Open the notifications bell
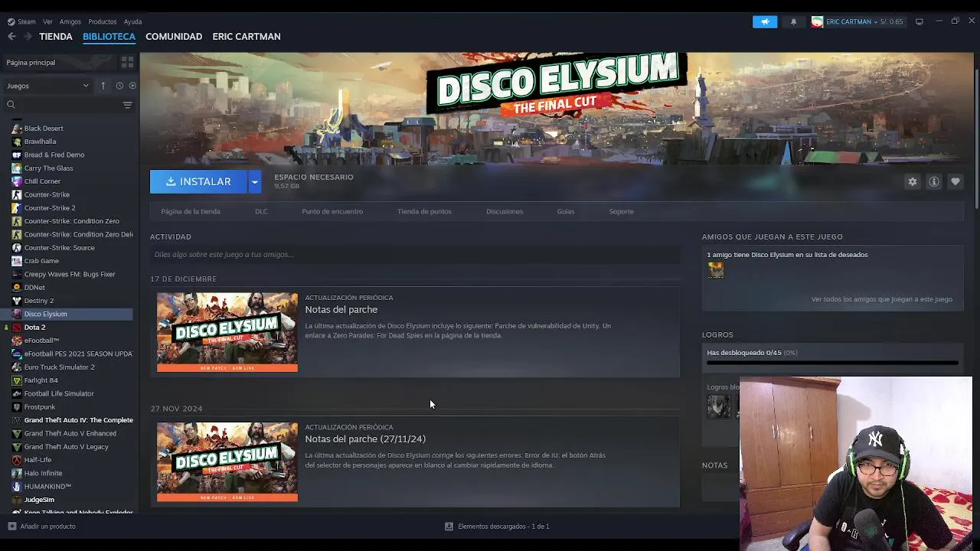The height and width of the screenshot is (551, 980). [793, 21]
